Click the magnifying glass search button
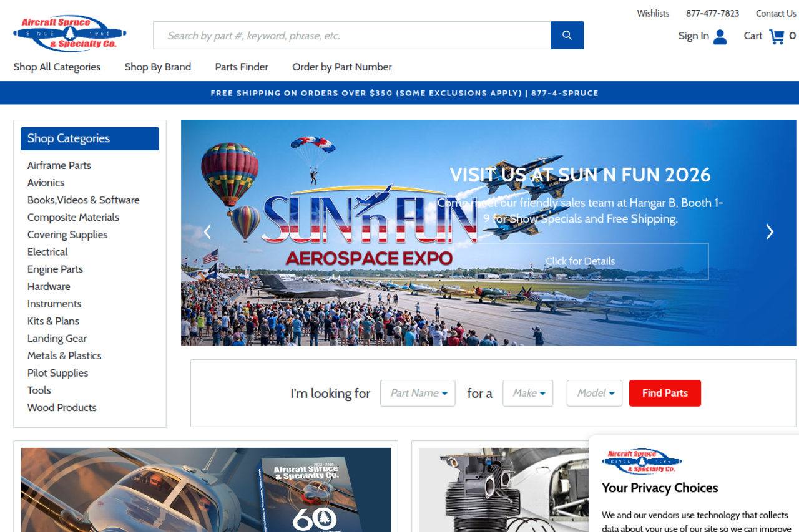 coord(567,36)
